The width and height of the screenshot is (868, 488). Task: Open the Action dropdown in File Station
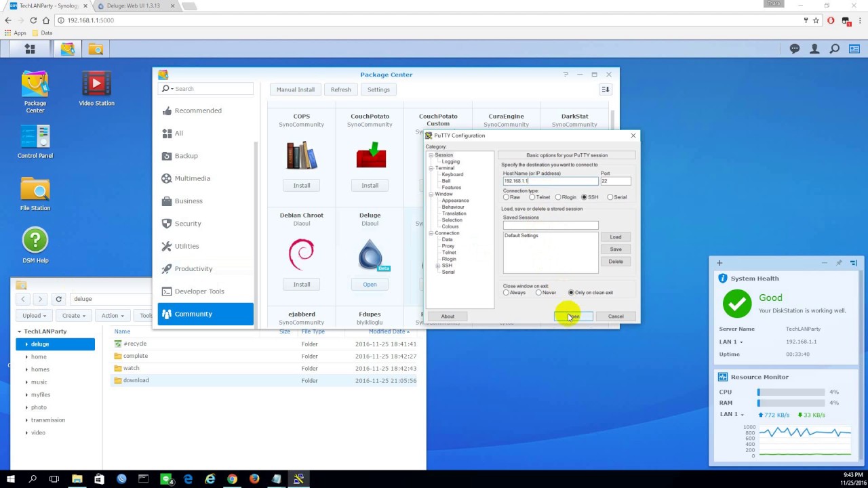coord(113,315)
